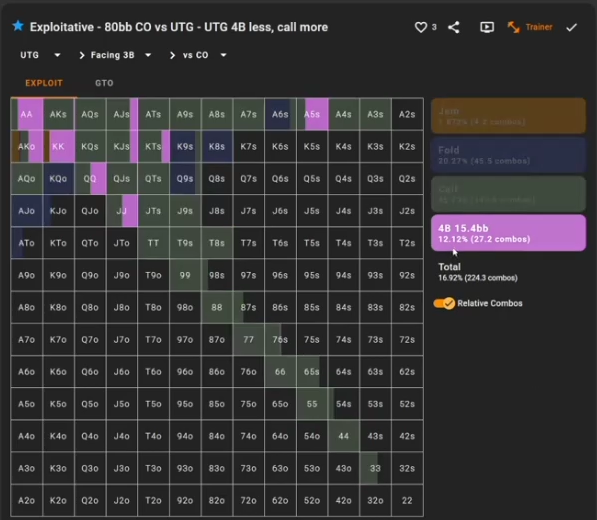Select the Fold action card
This screenshot has height=520, width=597.
[x=508, y=155]
